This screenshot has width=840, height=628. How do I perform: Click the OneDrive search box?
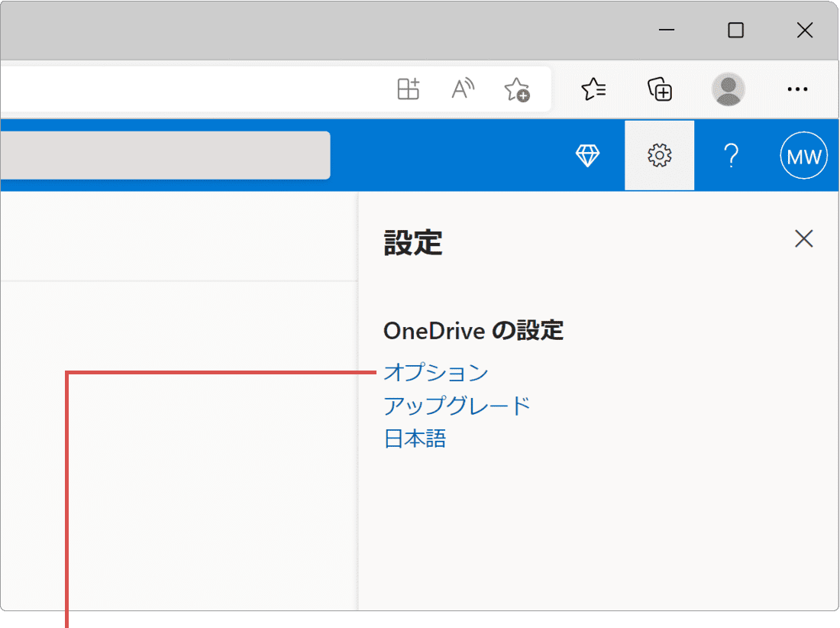click(165, 155)
